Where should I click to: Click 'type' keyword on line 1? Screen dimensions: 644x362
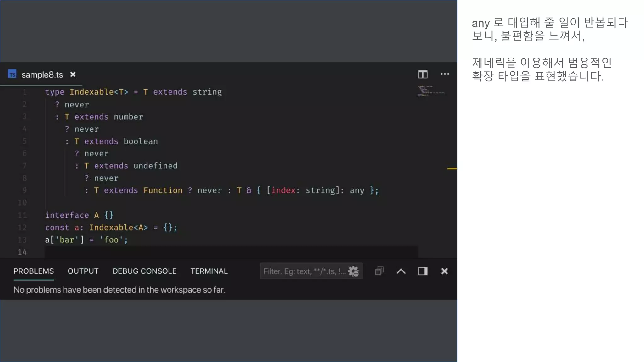(55, 92)
